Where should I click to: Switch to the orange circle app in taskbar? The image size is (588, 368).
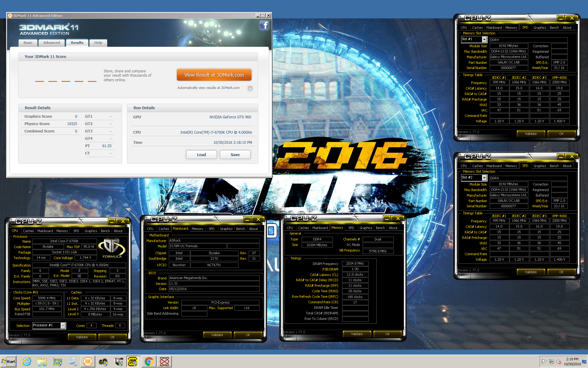click(88, 362)
